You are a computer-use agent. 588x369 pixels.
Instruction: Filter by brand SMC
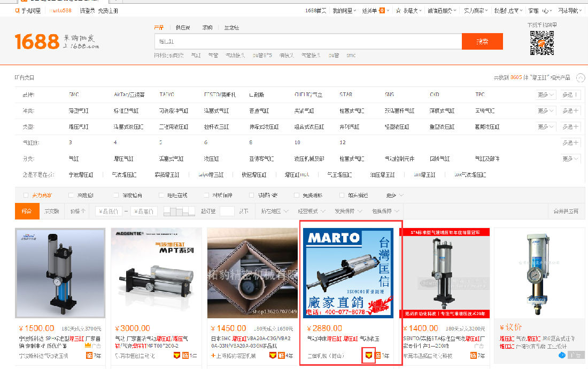(x=74, y=95)
